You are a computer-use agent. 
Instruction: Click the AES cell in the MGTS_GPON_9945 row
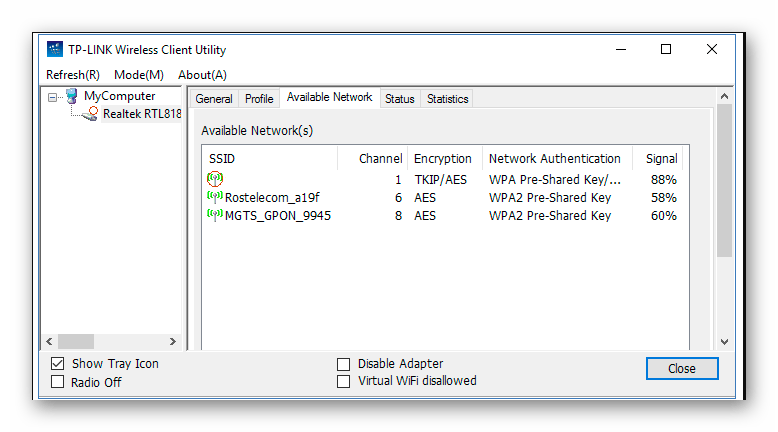coord(425,216)
